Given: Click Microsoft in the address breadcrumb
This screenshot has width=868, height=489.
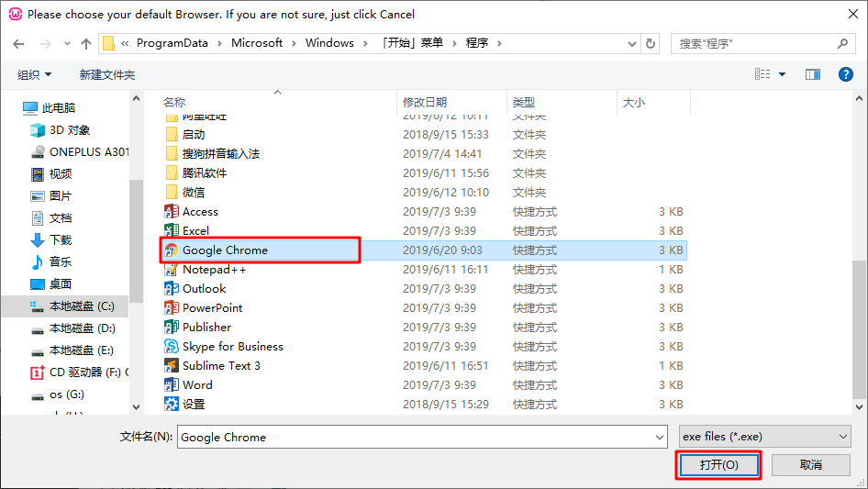Looking at the screenshot, I should click(257, 43).
